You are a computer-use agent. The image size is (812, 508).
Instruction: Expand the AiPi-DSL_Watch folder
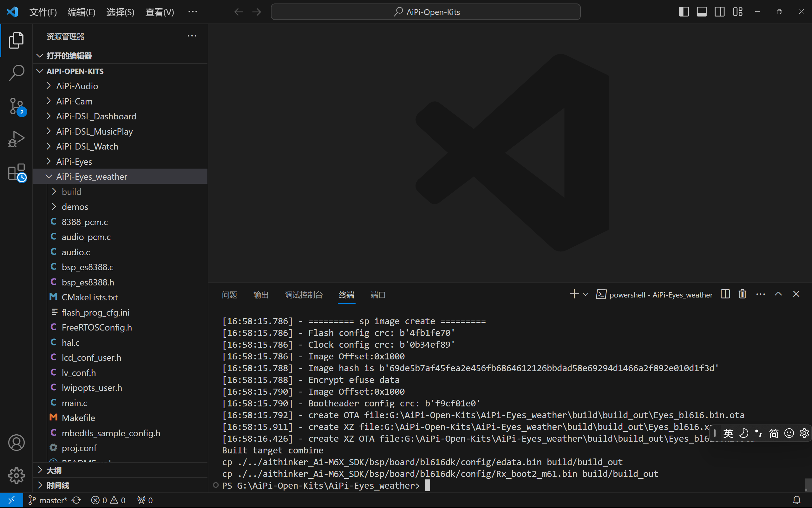coord(120,146)
